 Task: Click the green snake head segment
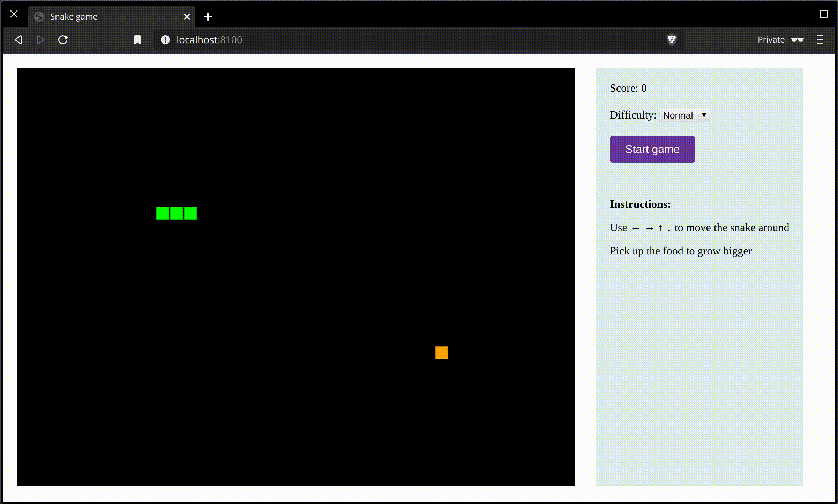[x=190, y=213]
